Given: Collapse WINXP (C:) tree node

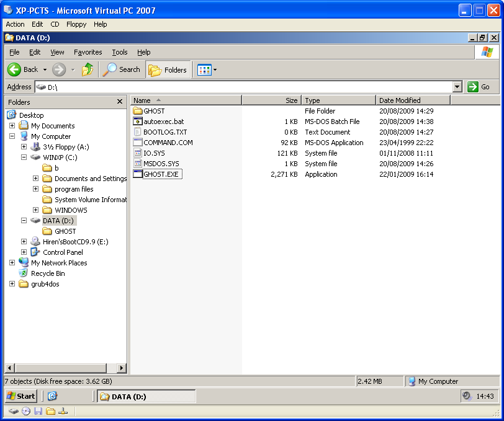Looking at the screenshot, I should (x=24, y=157).
